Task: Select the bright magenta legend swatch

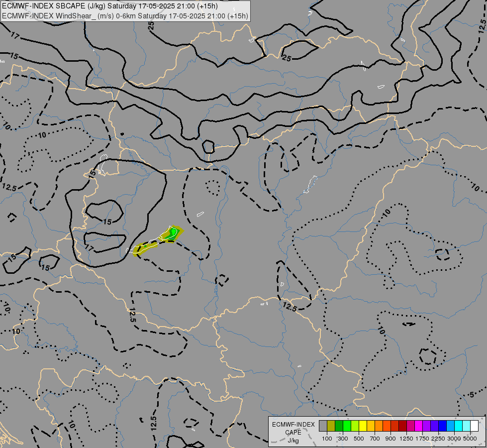Action: pos(418,426)
